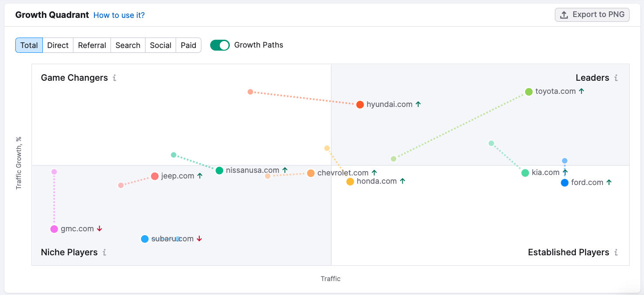Click the kia.com label text

click(x=546, y=172)
